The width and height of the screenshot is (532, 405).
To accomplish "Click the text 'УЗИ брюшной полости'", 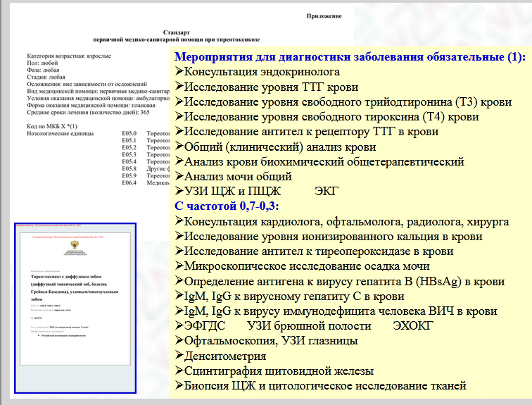I will tap(309, 326).
